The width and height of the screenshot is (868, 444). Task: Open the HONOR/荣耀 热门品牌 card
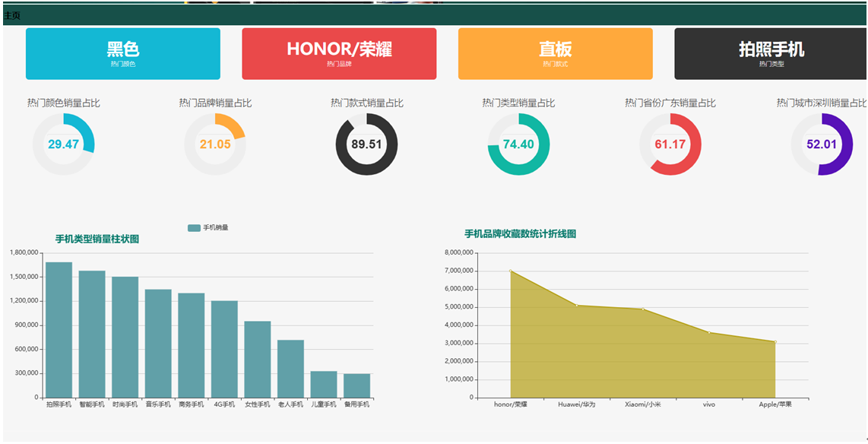click(x=339, y=54)
